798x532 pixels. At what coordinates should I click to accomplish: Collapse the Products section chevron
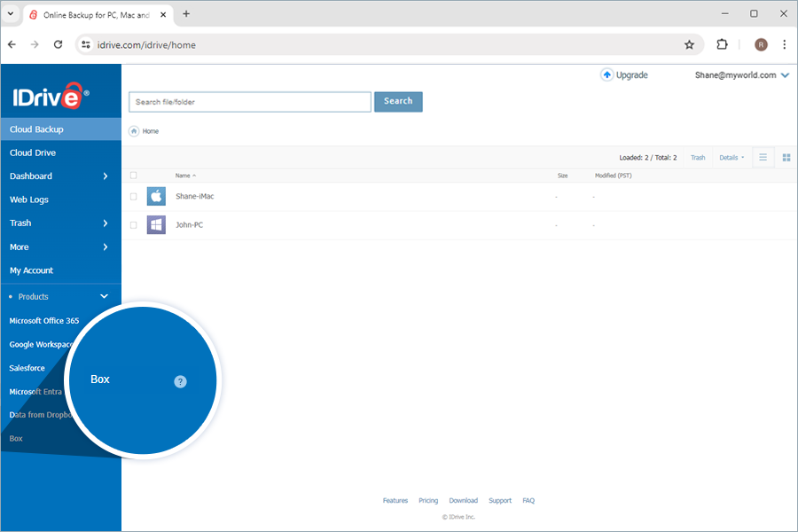105,296
